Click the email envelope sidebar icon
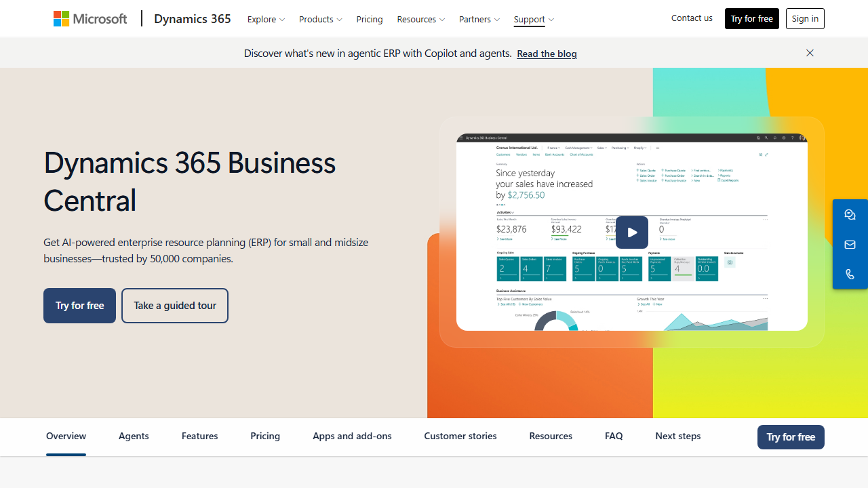 tap(850, 245)
